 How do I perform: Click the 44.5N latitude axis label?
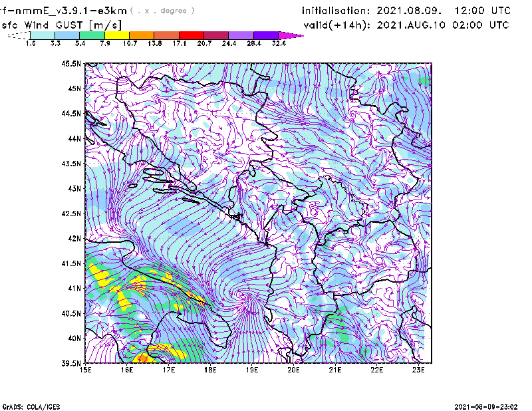tap(71, 113)
